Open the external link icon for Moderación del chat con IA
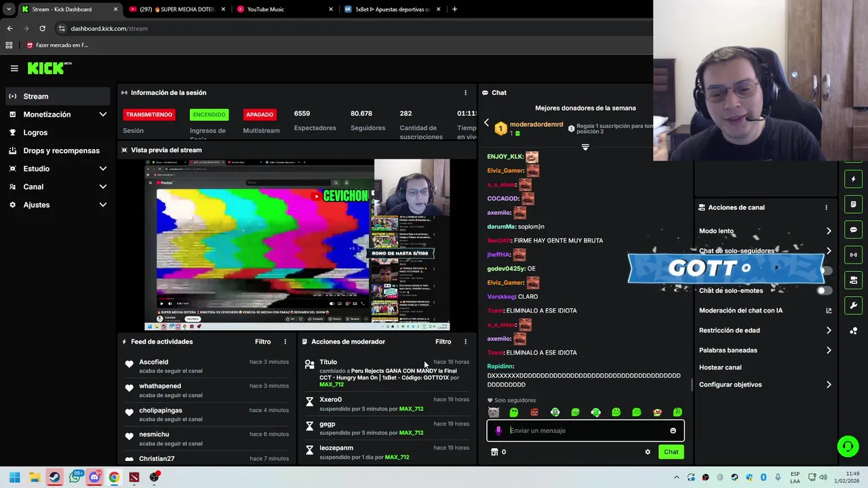 click(x=829, y=310)
